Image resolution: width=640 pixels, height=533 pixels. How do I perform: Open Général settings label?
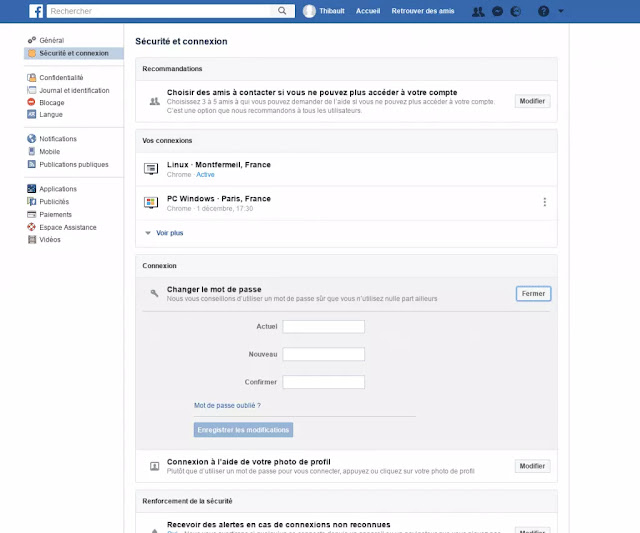(x=52, y=40)
